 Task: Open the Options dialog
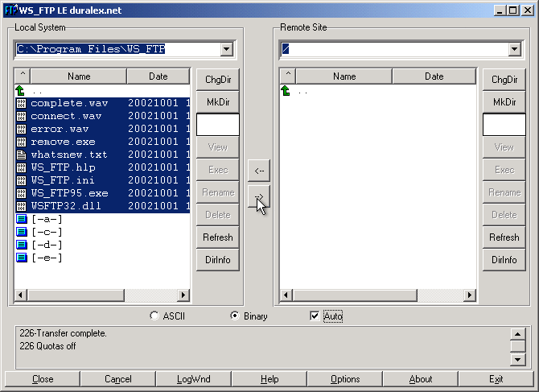click(345, 379)
